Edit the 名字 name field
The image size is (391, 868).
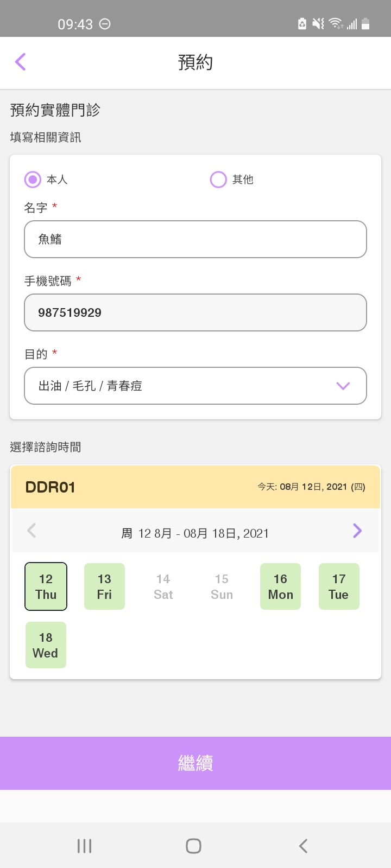(x=195, y=239)
